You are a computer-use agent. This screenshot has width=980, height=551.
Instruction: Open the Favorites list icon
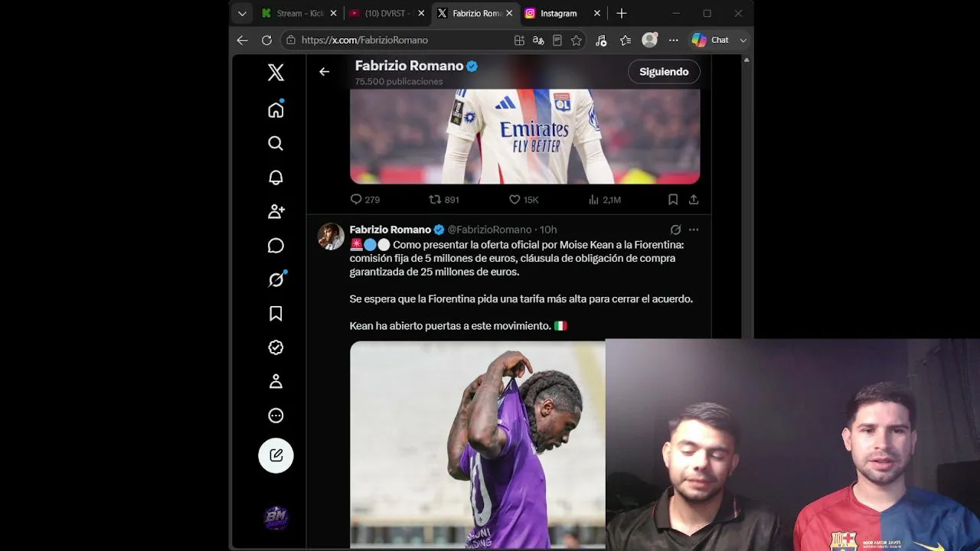click(626, 40)
